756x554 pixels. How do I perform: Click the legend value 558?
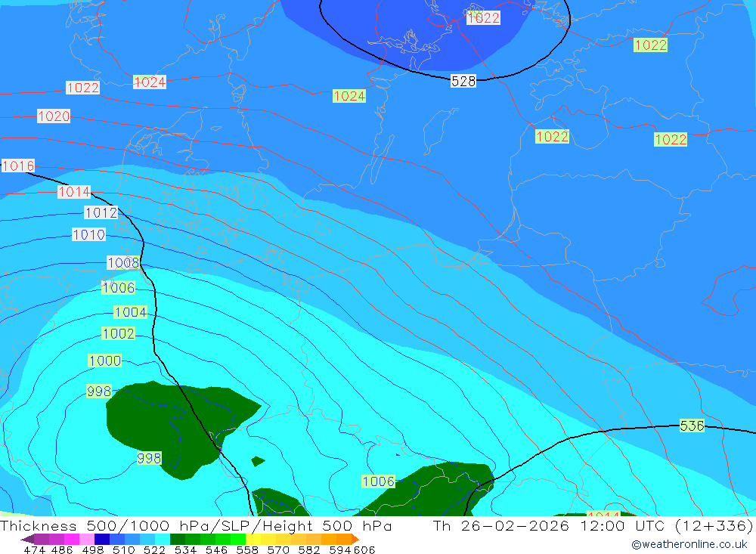coord(247,549)
